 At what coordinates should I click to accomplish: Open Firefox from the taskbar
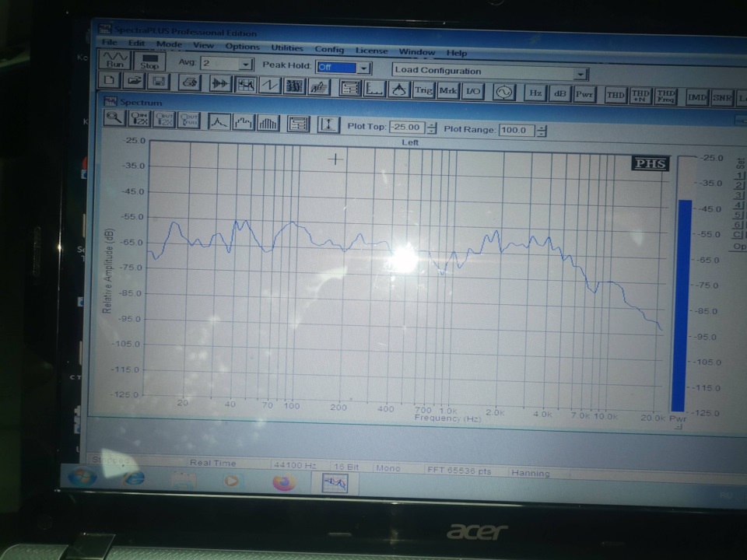pyautogui.click(x=283, y=482)
